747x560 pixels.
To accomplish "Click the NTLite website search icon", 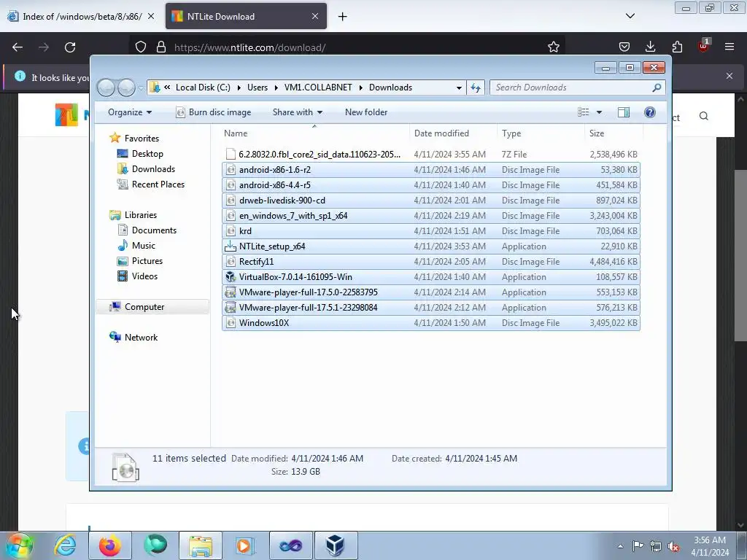I will click(x=704, y=116).
